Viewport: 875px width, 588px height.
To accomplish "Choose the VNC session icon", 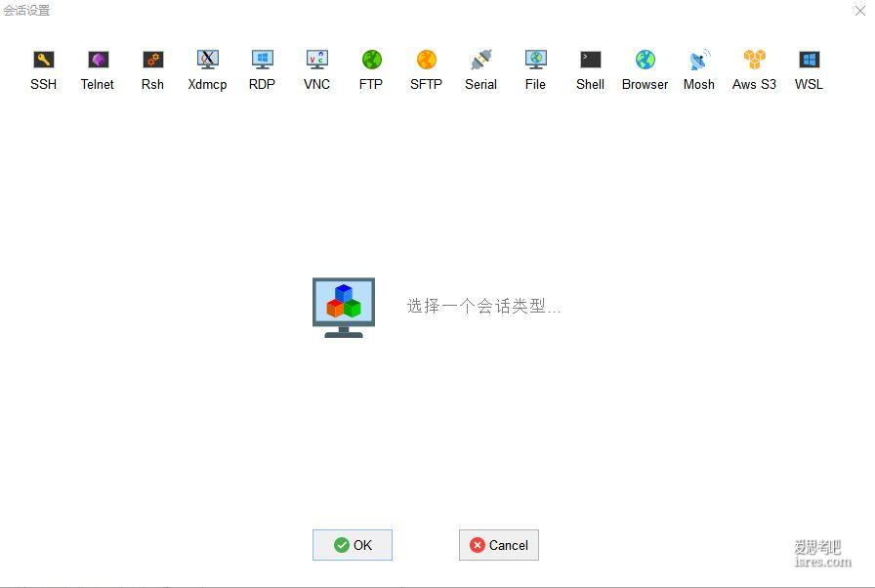I will (317, 60).
